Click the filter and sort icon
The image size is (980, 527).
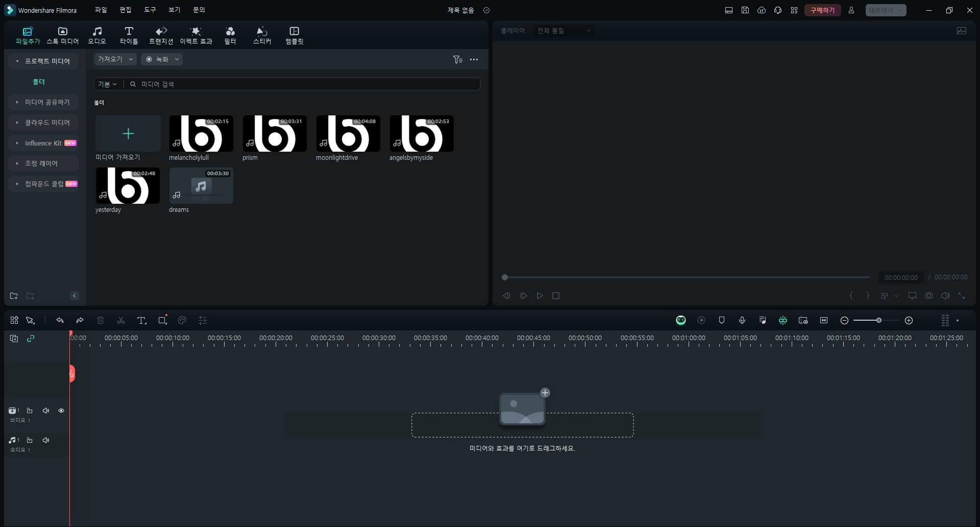458,60
